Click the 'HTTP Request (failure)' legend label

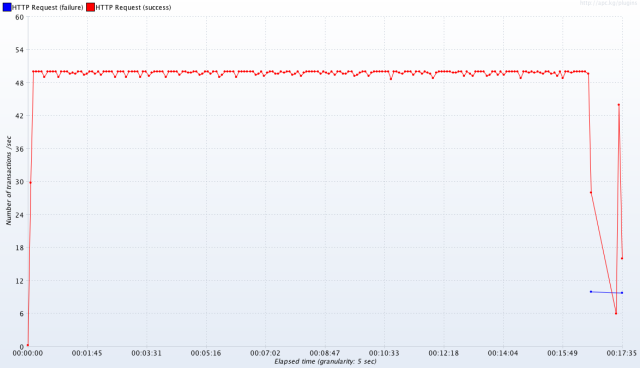47,7
